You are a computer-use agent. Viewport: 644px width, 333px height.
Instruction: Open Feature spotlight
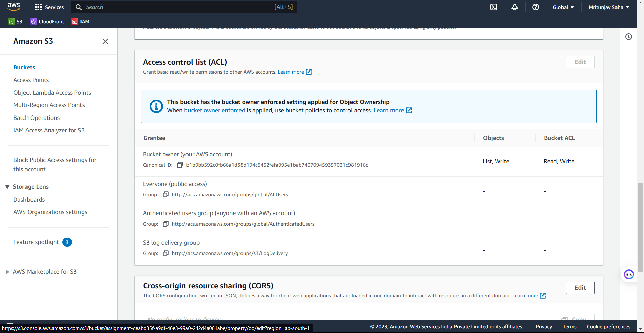pos(36,242)
